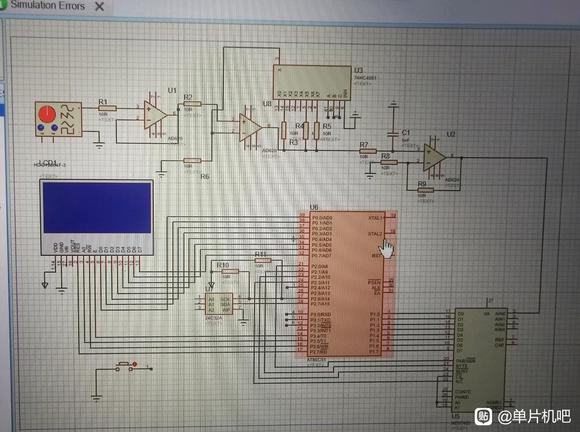This screenshot has height=432, width=580.
Task: Select the U7 24C02A EEPROM chip
Action: coord(219,304)
